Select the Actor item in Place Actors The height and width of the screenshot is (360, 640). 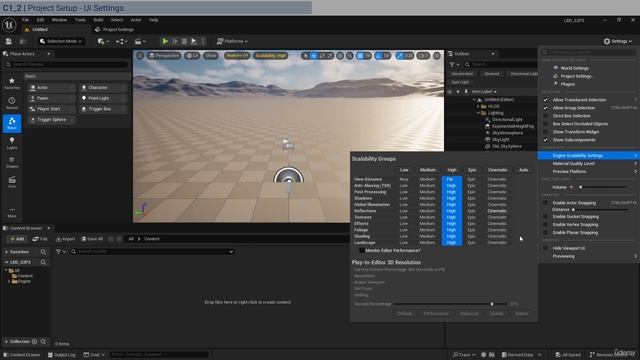coord(51,87)
